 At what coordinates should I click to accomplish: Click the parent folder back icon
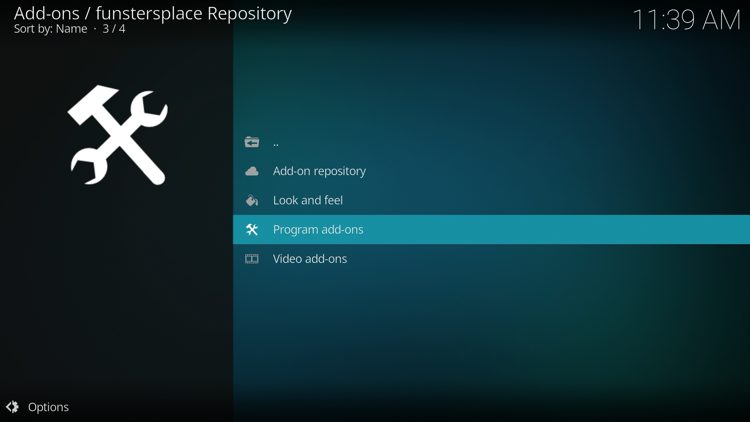coord(252,142)
